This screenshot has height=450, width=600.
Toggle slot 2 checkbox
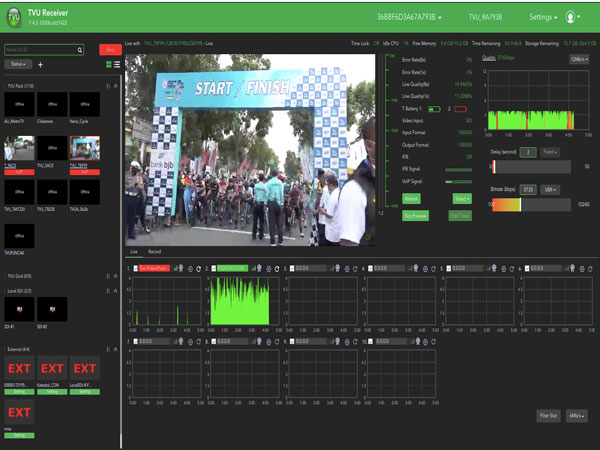pyautogui.click(x=214, y=269)
